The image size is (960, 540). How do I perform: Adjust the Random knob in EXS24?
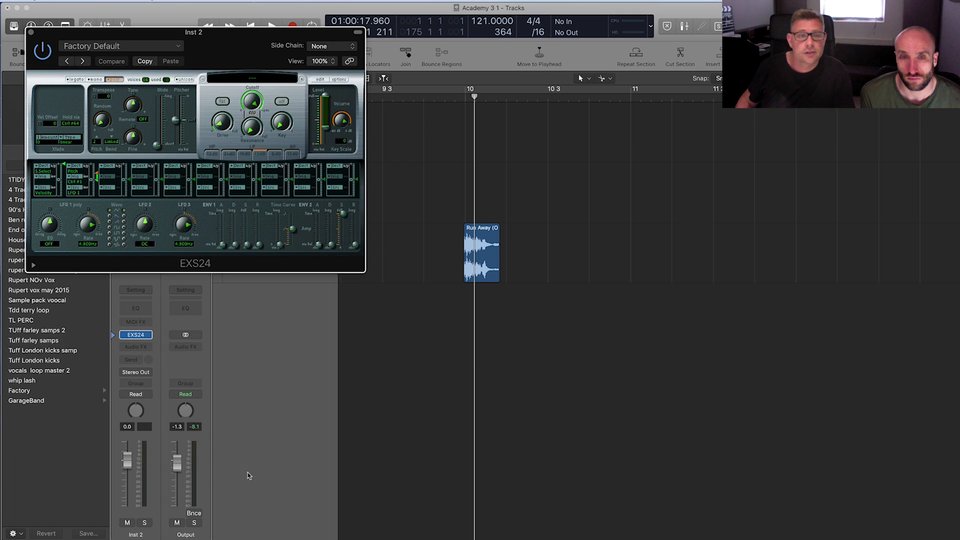(x=102, y=119)
